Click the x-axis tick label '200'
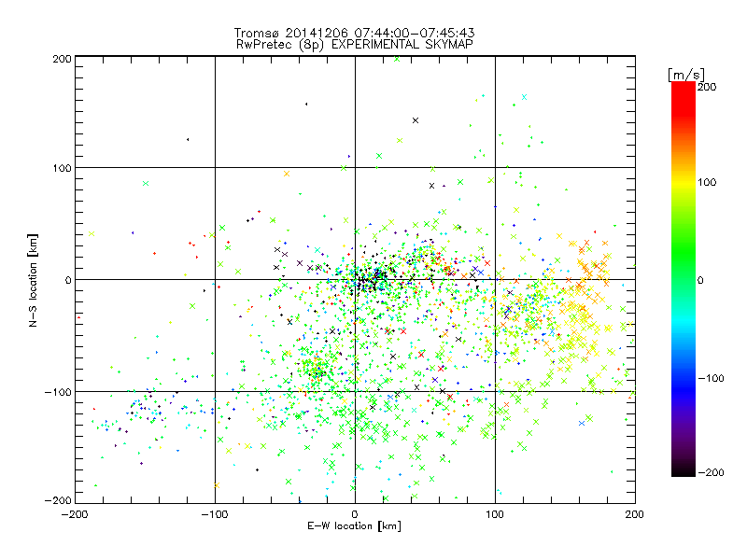The image size is (747, 560). click(x=635, y=514)
